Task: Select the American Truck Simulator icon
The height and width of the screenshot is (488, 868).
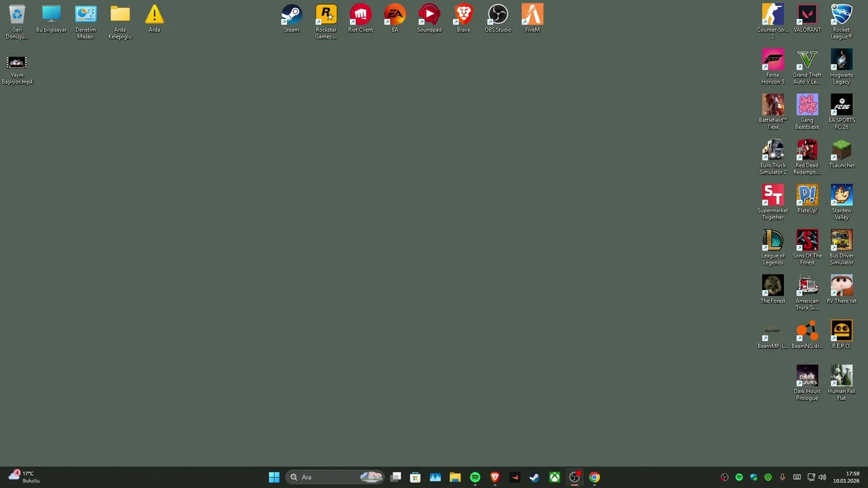Action: coord(807,293)
